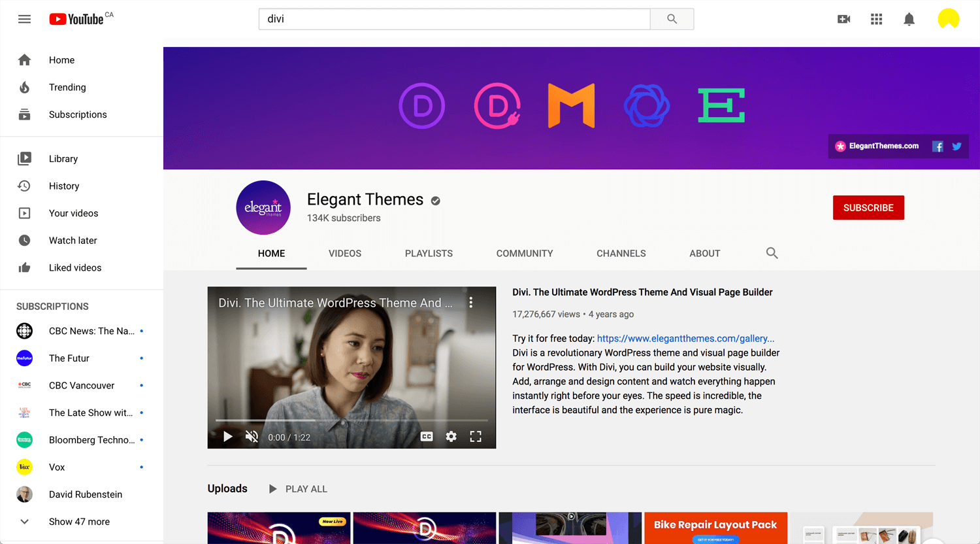Open the hamburger guide menu
980x544 pixels.
(24, 19)
